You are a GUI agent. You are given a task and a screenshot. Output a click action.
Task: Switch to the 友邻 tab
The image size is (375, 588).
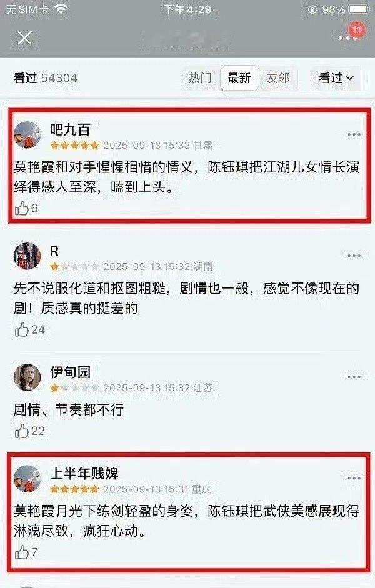coord(278,78)
